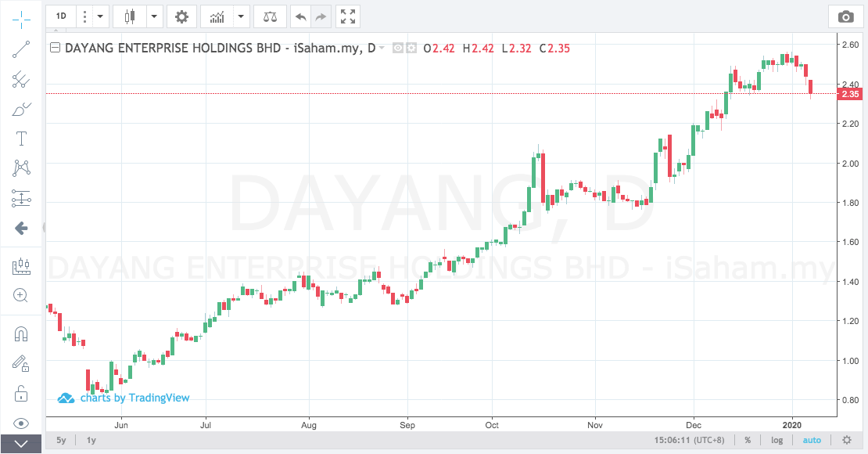Select the measure ruler tool

point(21,266)
